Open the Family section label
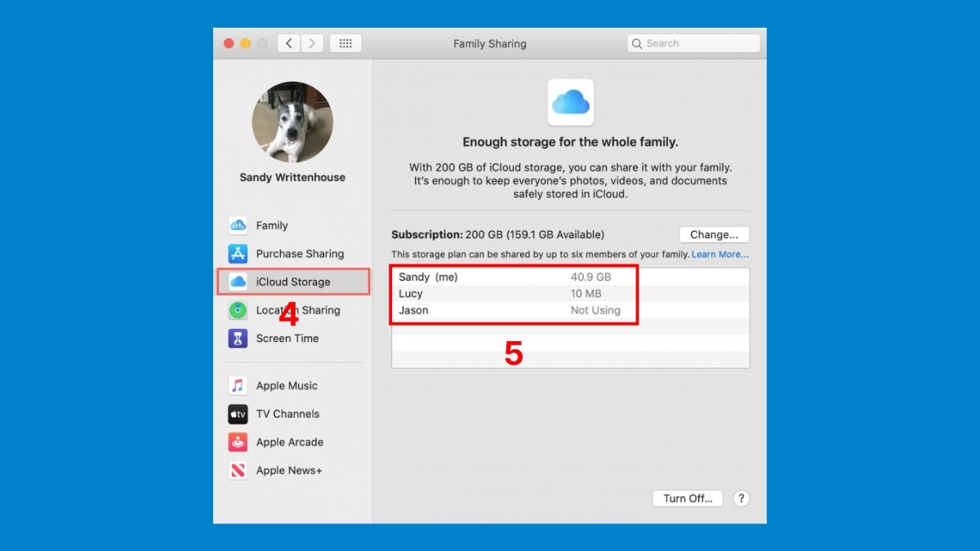Screen dimensions: 980x551 click(x=272, y=225)
